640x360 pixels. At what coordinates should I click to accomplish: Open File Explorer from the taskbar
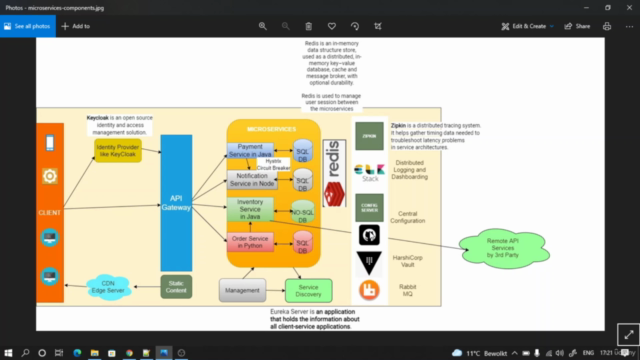point(95,353)
